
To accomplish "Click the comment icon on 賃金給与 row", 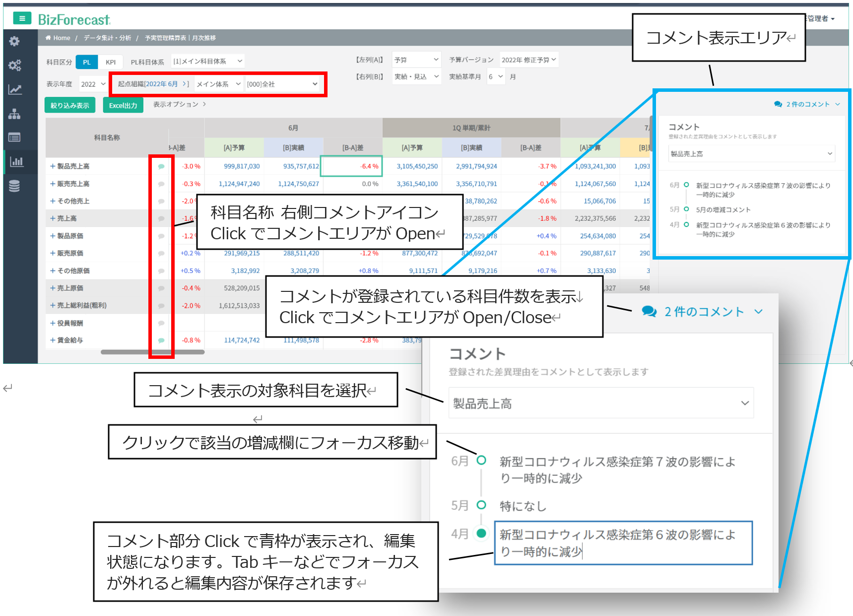I will click(161, 341).
